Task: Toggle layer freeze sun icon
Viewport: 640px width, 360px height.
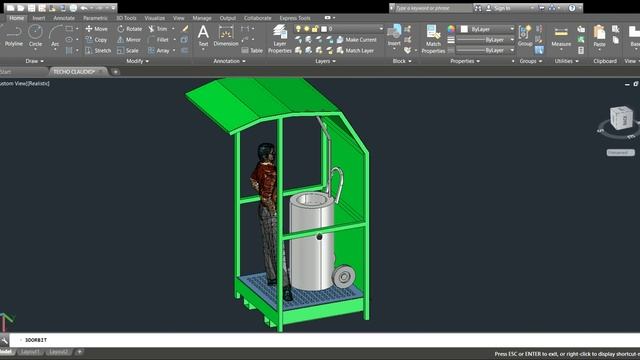Action: click(307, 29)
